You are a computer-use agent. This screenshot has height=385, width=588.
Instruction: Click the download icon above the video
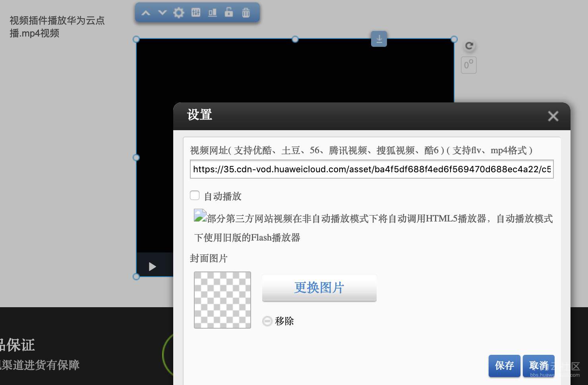point(379,39)
